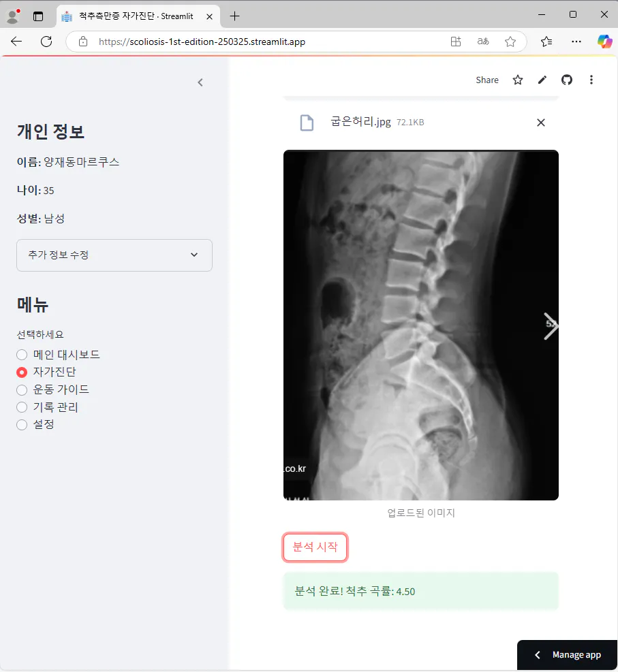The image size is (618, 672).
Task: Open the app's three-dot options menu
Action: pyautogui.click(x=591, y=80)
